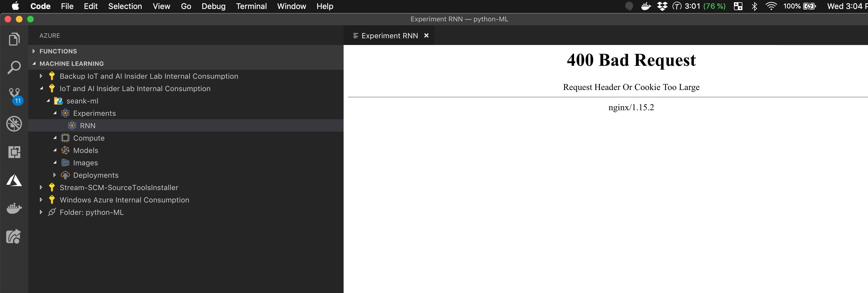This screenshot has width=868, height=293.
Task: Expand the Folder: python-ML node
Action: click(x=41, y=212)
